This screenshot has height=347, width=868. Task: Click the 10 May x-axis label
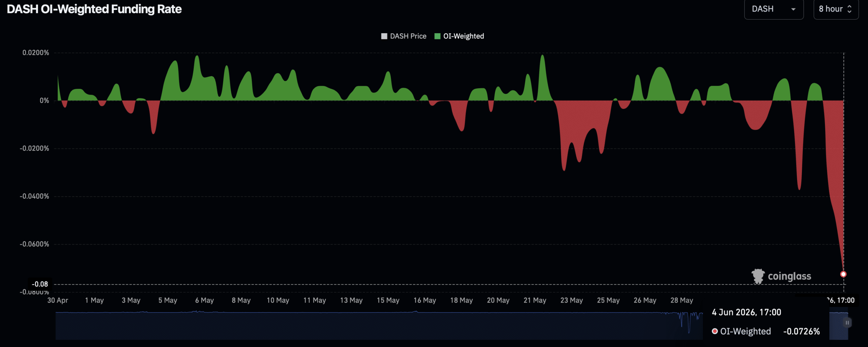tap(278, 300)
